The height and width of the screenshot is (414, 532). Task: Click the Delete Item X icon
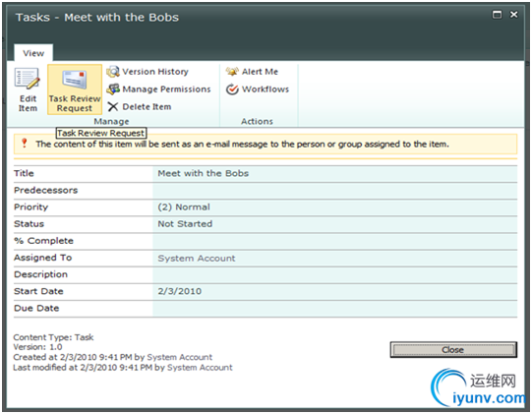113,107
